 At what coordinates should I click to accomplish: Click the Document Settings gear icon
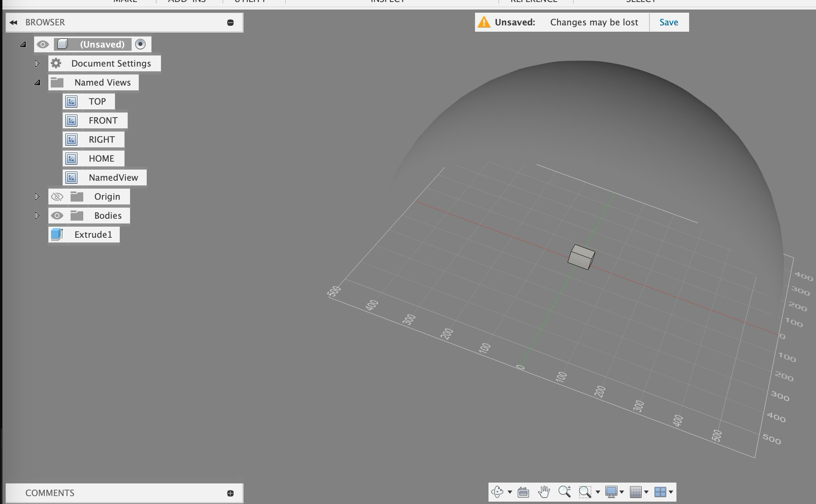tap(56, 63)
